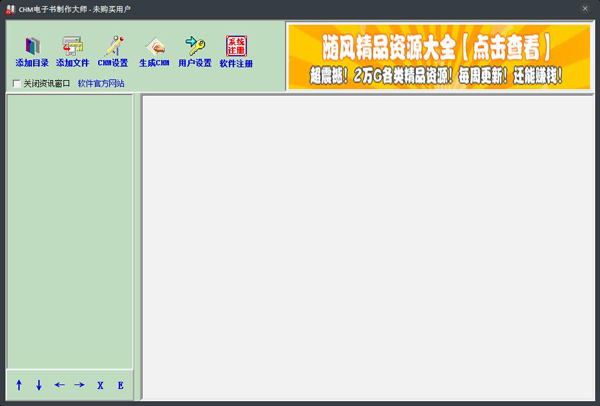Close the CHM电子书制作大师 window
Screen dimensions: 600x406
(x=585, y=8)
